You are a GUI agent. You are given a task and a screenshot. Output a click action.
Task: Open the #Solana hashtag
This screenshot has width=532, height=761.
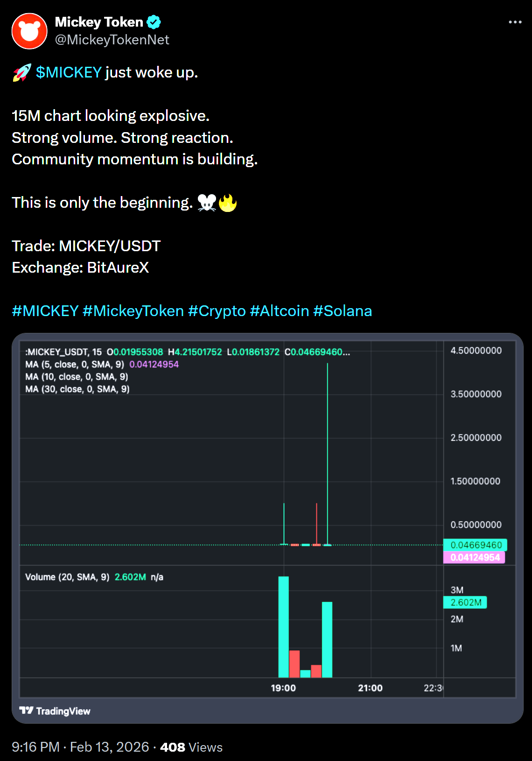(x=343, y=311)
